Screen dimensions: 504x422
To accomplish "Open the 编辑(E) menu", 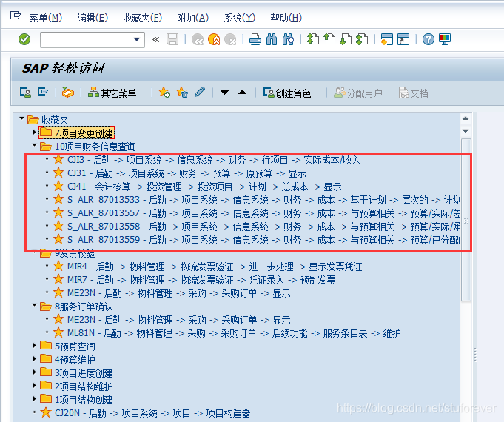I will [x=93, y=18].
